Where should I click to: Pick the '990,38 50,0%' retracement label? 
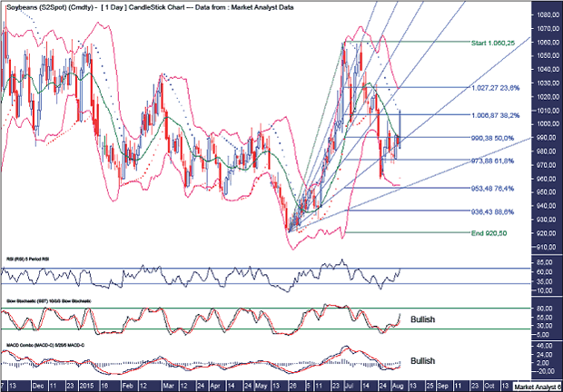(492, 138)
